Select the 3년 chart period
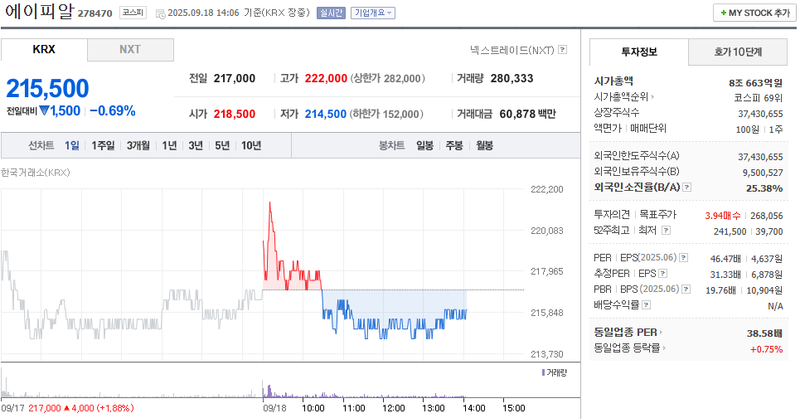 (x=196, y=145)
